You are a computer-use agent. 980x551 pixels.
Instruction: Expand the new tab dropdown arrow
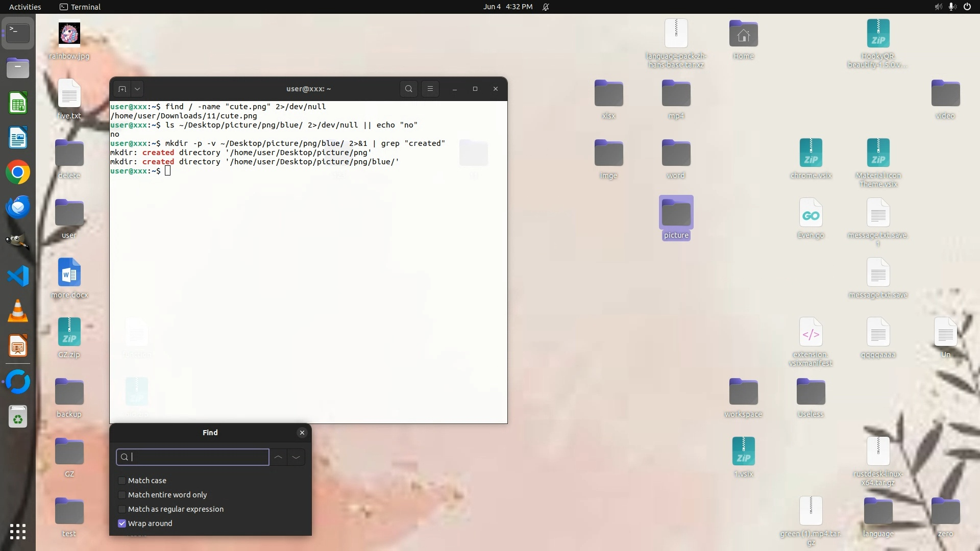pyautogui.click(x=137, y=89)
